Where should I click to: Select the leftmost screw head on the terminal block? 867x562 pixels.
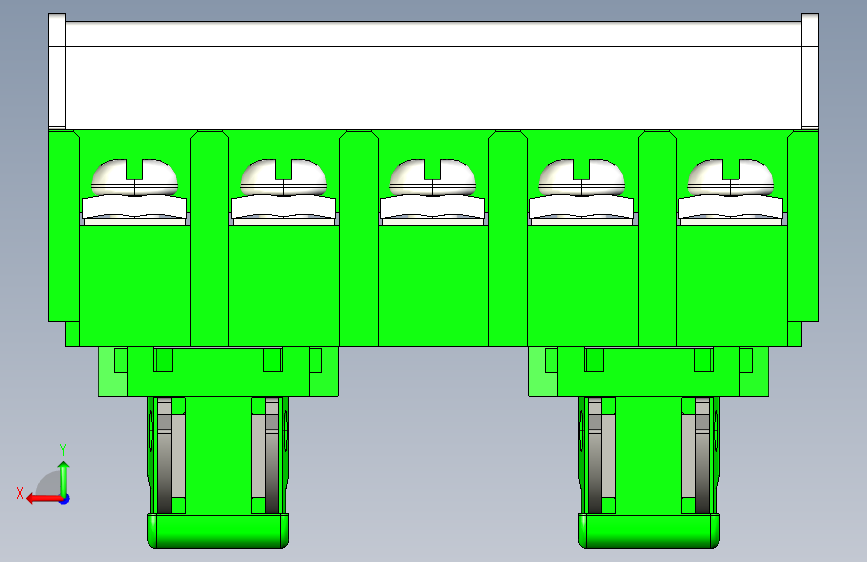(134, 178)
